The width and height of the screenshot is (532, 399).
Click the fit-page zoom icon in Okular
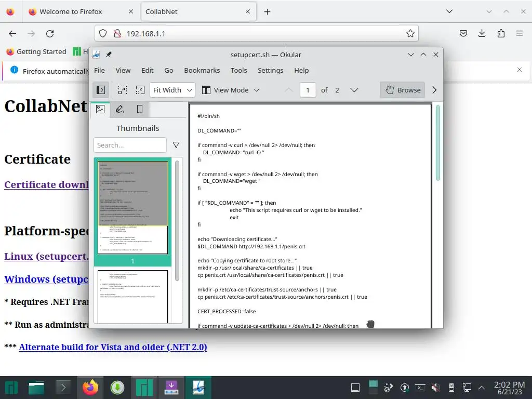[x=140, y=90]
